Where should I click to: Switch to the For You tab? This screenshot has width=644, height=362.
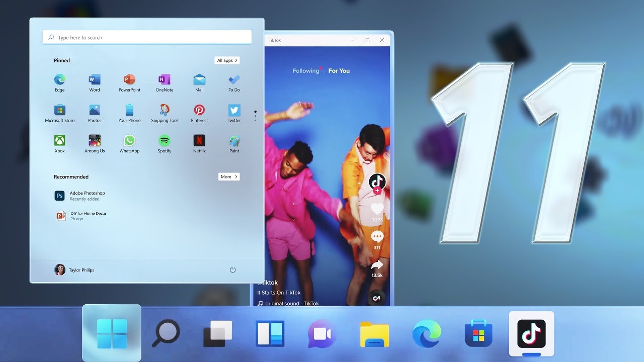click(339, 71)
